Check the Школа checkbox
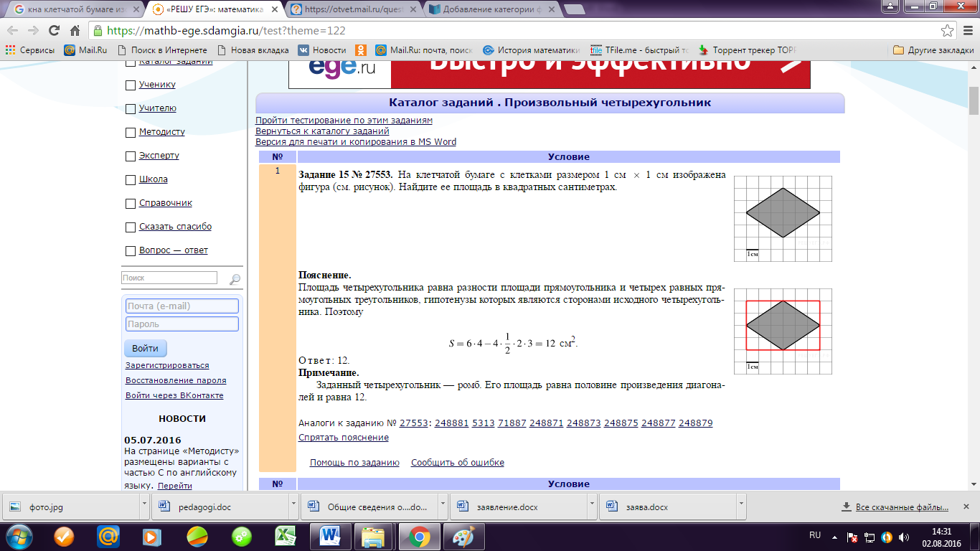Viewport: 980px width, 551px height. coord(130,180)
